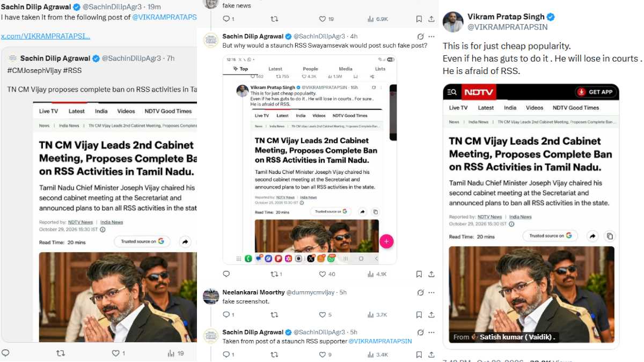Image resolution: width=644 pixels, height=362 pixels.
Task: Click the red NDTV logo
Action: point(479,92)
